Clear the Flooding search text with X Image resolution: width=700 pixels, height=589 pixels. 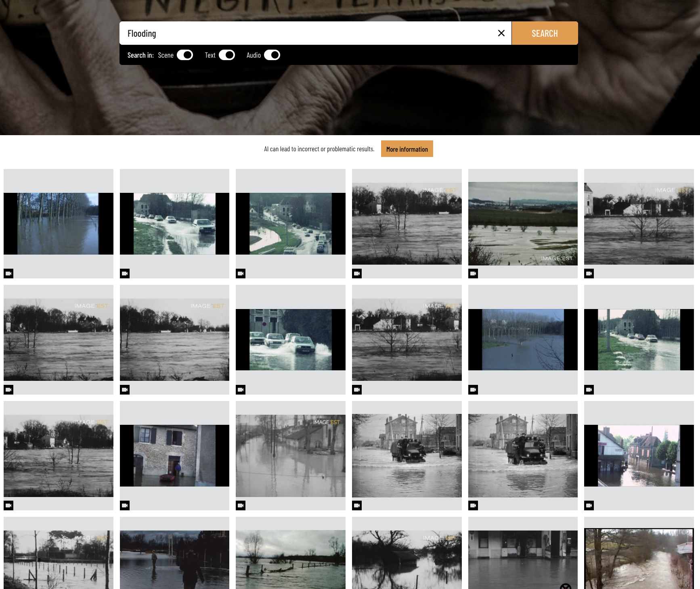pos(501,33)
